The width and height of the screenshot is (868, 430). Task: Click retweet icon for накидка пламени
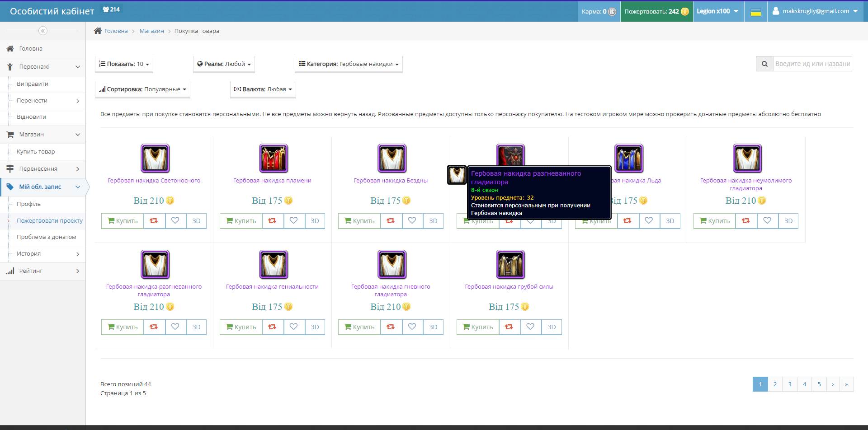[273, 221]
